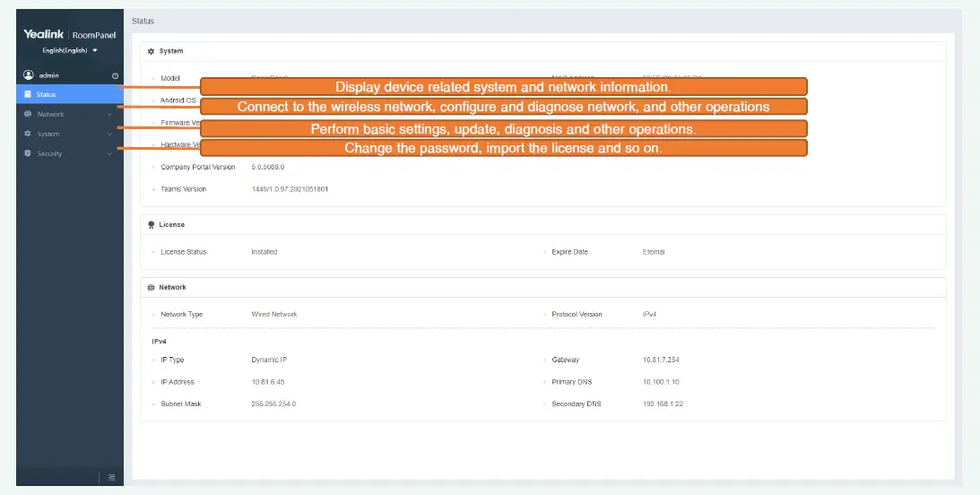This screenshot has height=495, width=980.
Task: Click the Yealink RoomPanel logo
Action: pos(70,35)
